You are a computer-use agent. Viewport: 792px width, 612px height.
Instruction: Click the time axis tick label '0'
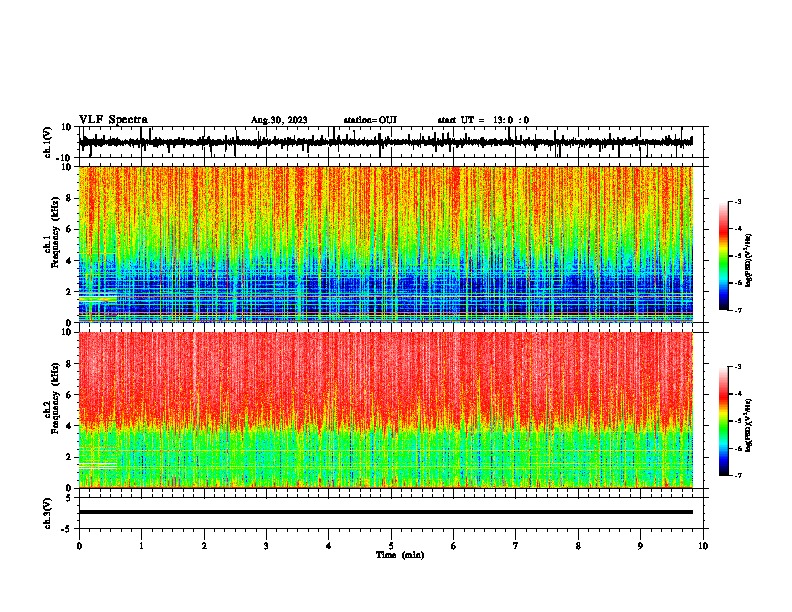pos(79,546)
